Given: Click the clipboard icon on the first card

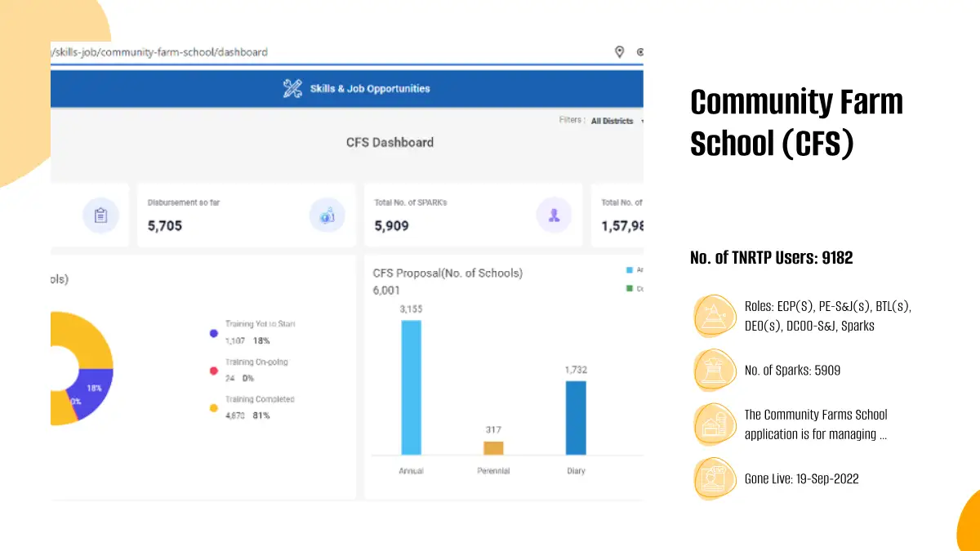Looking at the screenshot, I should pyautogui.click(x=100, y=216).
